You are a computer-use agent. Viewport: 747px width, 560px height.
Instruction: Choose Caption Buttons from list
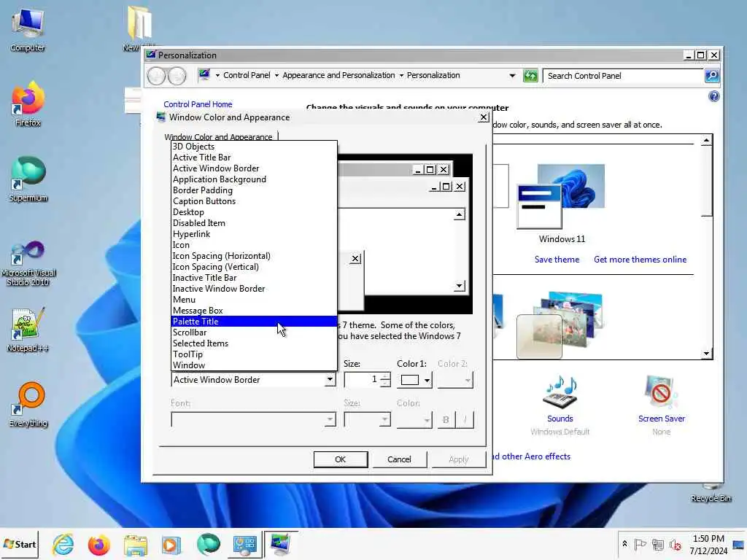pos(254,201)
